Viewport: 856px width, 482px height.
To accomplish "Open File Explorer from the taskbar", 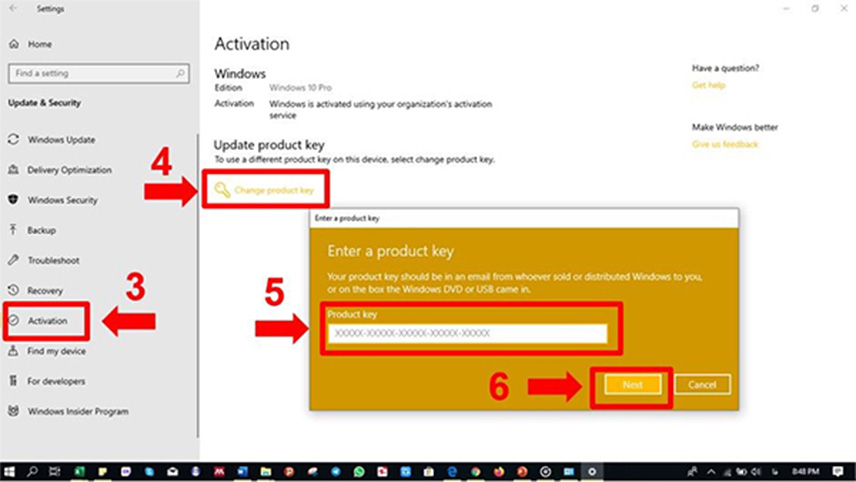I will tap(266, 472).
